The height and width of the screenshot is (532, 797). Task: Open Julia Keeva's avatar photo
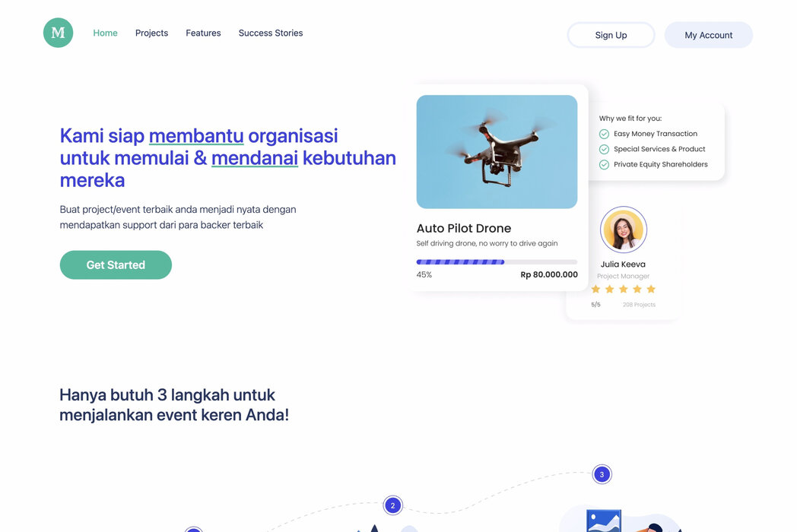tap(623, 230)
